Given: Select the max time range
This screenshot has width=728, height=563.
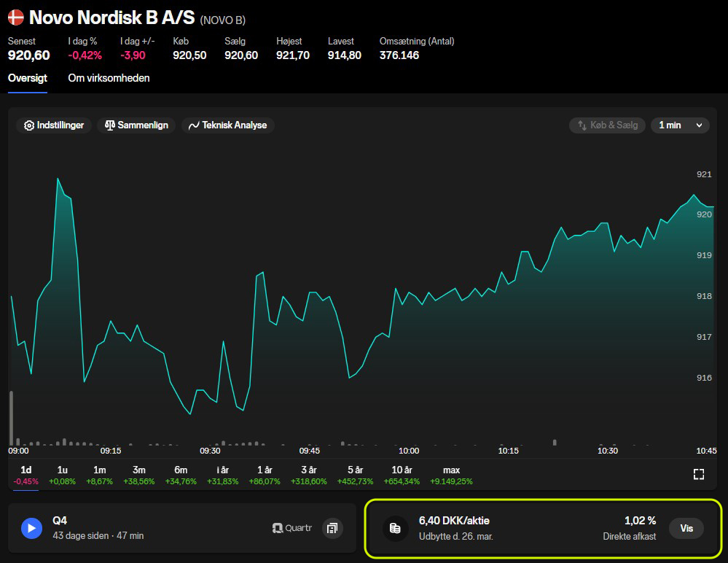Looking at the screenshot, I should pyautogui.click(x=451, y=475).
